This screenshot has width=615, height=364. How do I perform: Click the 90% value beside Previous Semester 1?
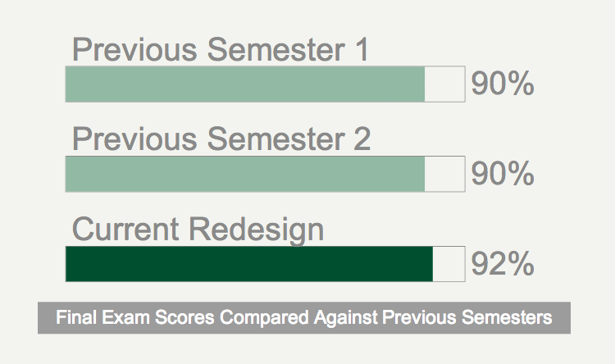point(503,84)
